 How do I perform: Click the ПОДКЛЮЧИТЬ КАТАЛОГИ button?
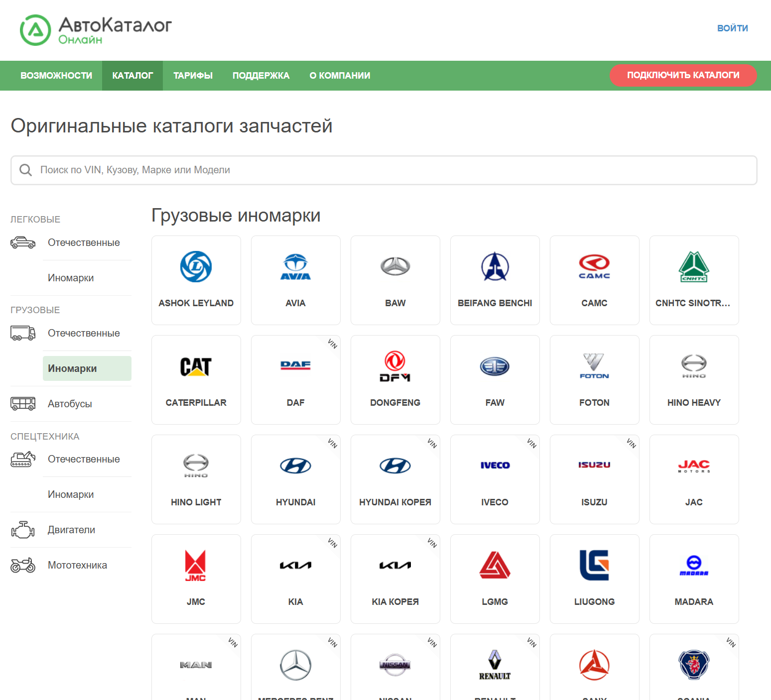point(683,75)
